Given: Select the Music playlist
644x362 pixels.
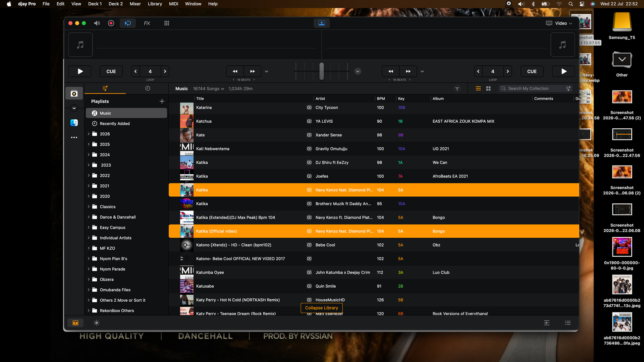Looking at the screenshot, I should [126, 113].
